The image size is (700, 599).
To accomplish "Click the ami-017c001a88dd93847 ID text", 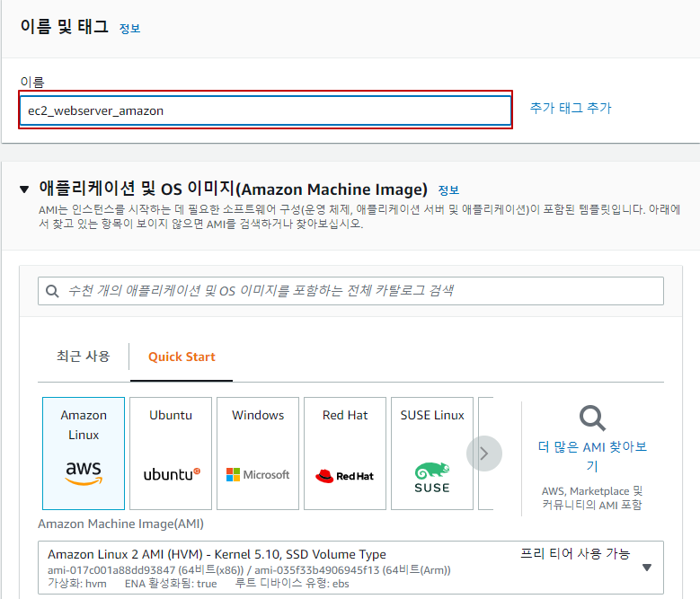I will tap(111, 570).
